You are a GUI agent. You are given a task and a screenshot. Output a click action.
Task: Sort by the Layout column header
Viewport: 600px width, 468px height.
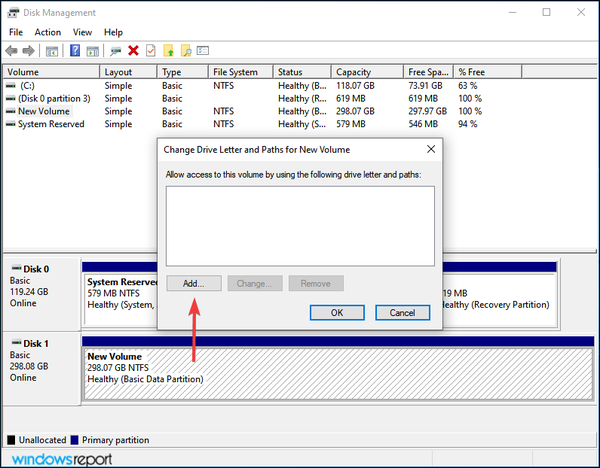128,72
